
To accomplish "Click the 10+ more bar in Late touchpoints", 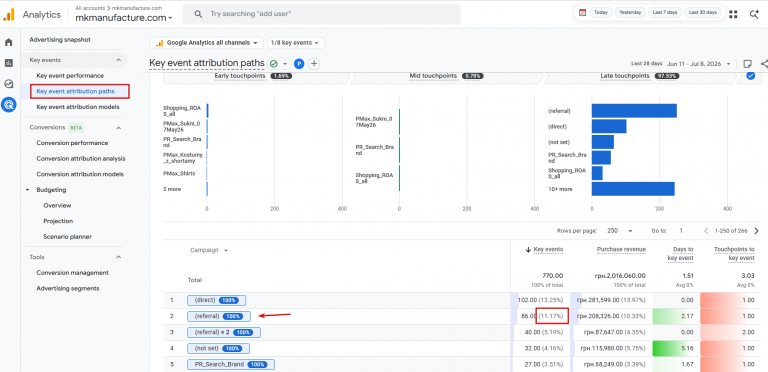I will (x=633, y=188).
